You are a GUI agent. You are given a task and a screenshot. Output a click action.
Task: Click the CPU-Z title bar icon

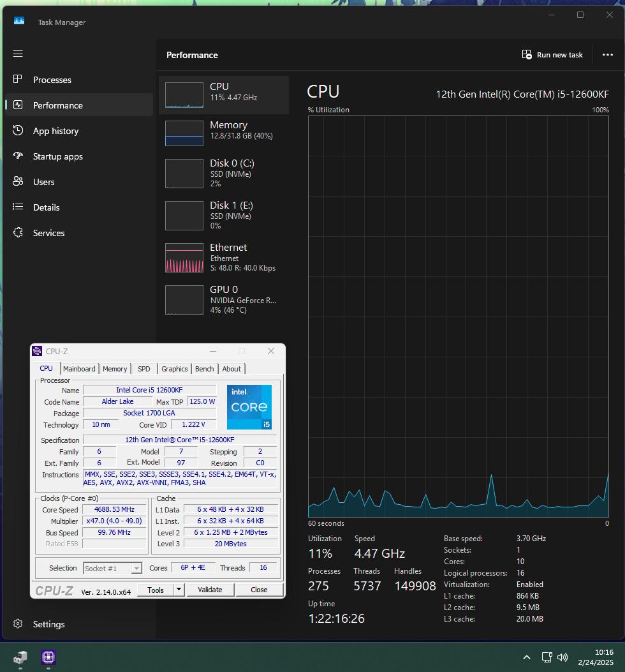click(x=37, y=351)
